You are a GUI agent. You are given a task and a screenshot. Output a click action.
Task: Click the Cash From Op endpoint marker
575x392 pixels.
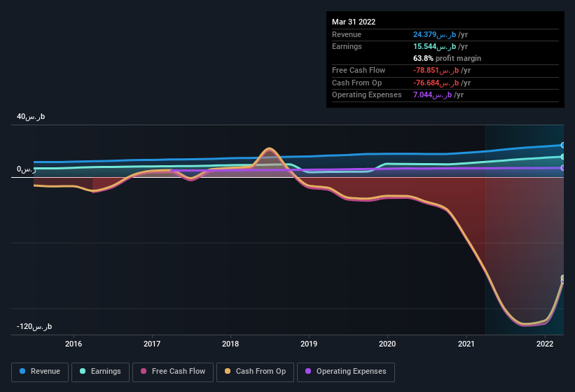coord(563,278)
